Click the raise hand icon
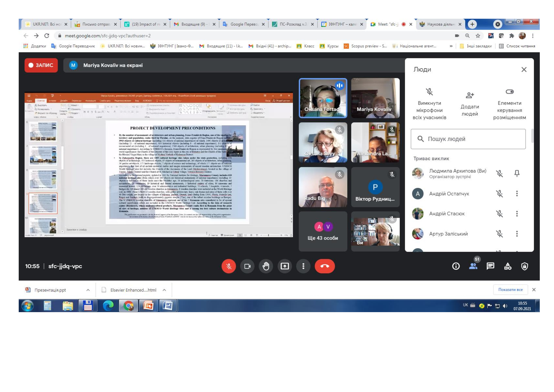554x392 pixels. coord(266,266)
